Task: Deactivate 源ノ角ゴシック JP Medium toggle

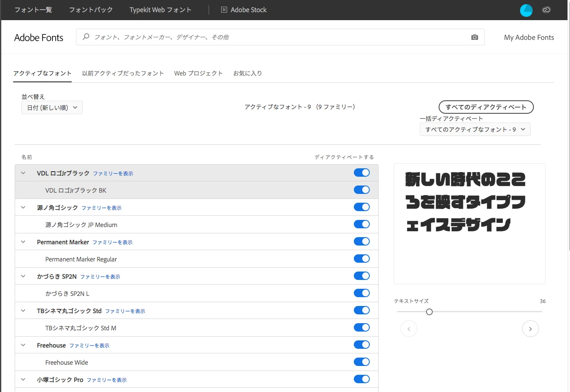Action: [x=362, y=224]
